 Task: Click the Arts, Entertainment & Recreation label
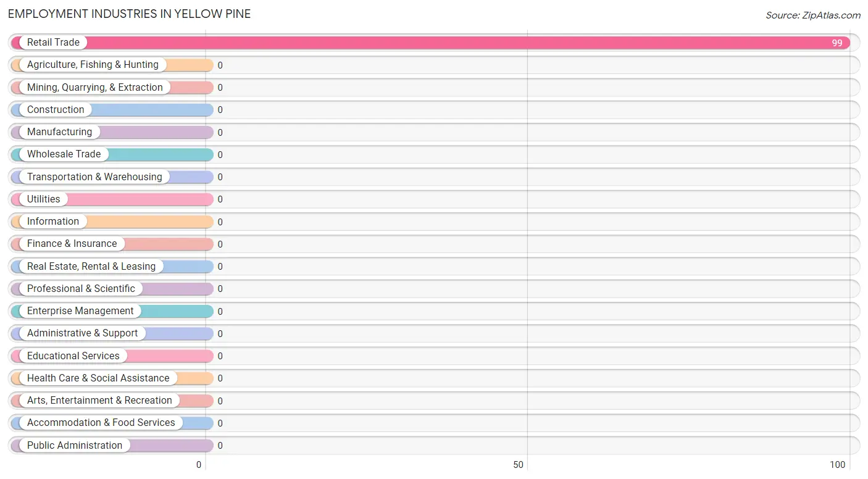tap(99, 401)
